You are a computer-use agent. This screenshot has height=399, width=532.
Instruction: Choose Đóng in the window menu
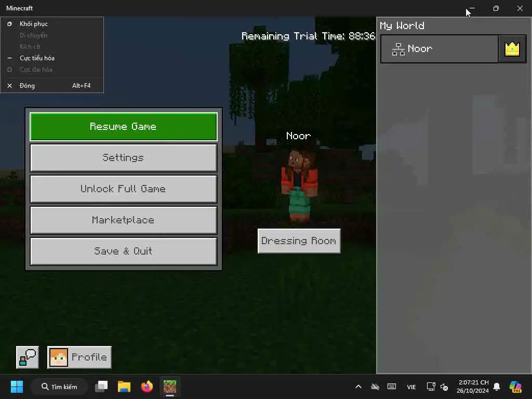point(52,86)
